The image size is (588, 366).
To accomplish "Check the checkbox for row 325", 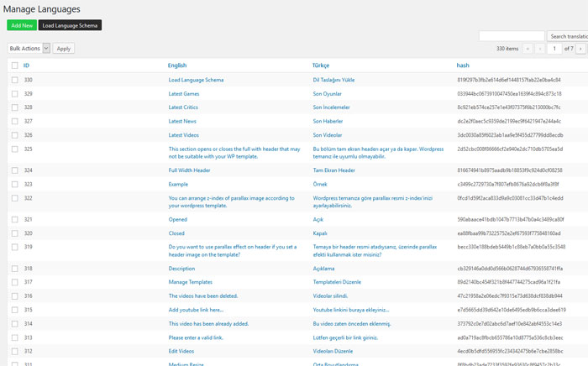I will tap(14, 149).
